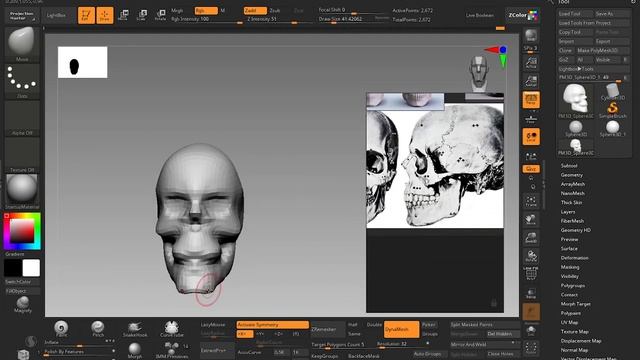Select the CurveTube brush
This screenshot has height=360, width=640.
171,328
